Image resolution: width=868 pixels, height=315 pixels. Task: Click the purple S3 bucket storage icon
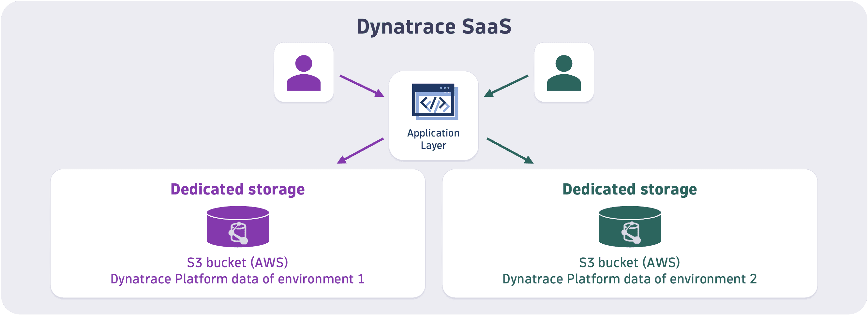point(238,226)
